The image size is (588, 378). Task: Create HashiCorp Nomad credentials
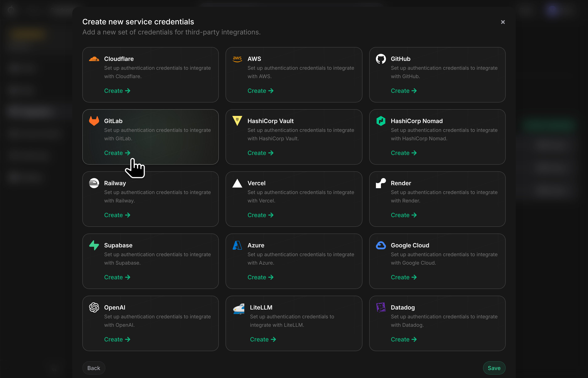(x=404, y=153)
